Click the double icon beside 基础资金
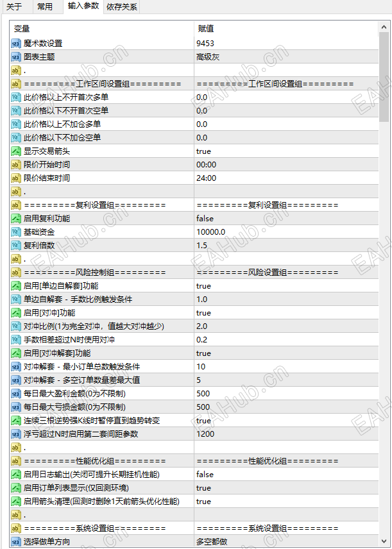This screenshot has height=549, width=392. pyautogui.click(x=16, y=232)
